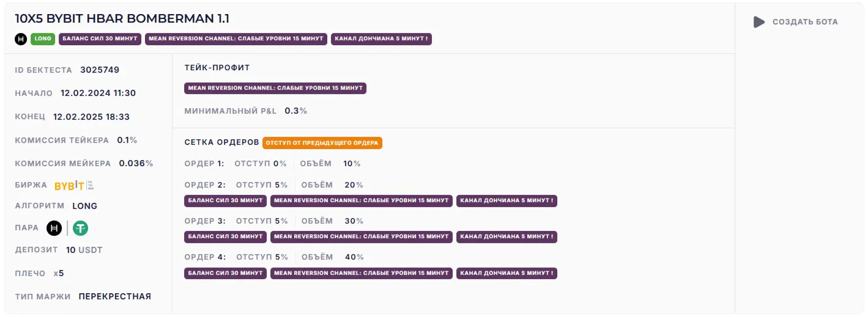Viewport: 868px width, 317px height.
Task: Click orange Отступ от предыдущего ордера badge
Action: [x=322, y=143]
